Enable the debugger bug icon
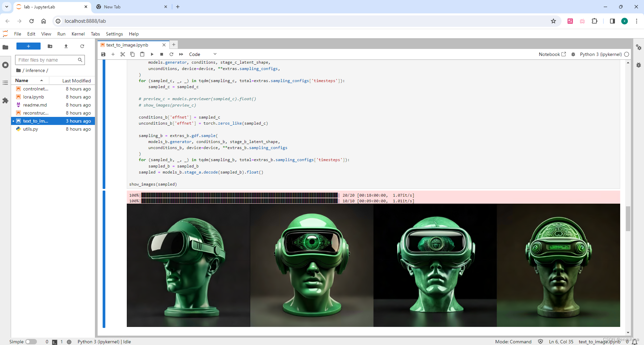 coord(573,54)
